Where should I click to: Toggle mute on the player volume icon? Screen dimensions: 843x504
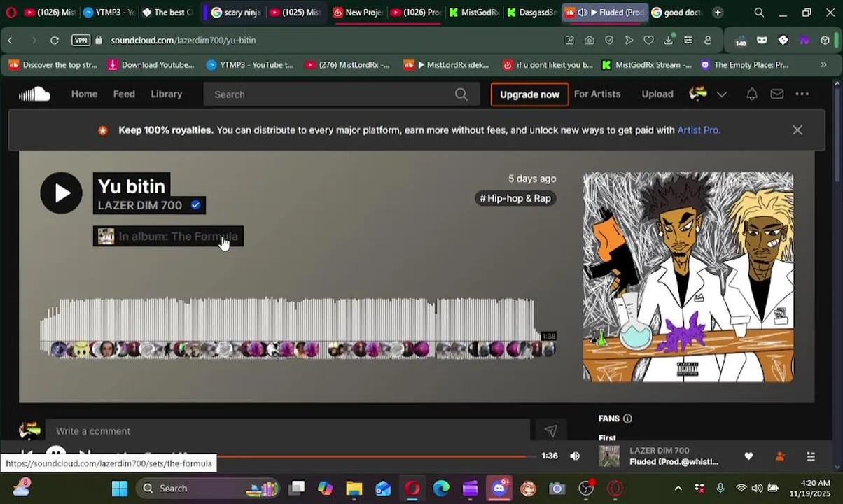pos(575,456)
